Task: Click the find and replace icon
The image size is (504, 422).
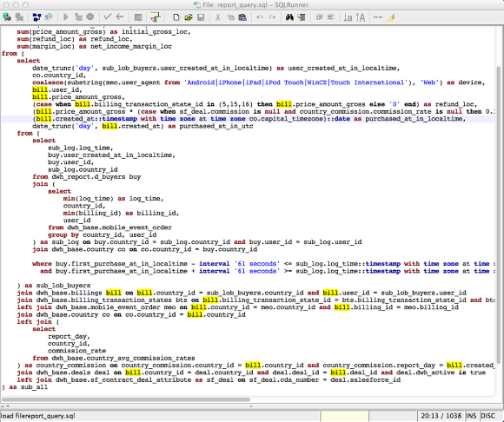Action: point(302,17)
